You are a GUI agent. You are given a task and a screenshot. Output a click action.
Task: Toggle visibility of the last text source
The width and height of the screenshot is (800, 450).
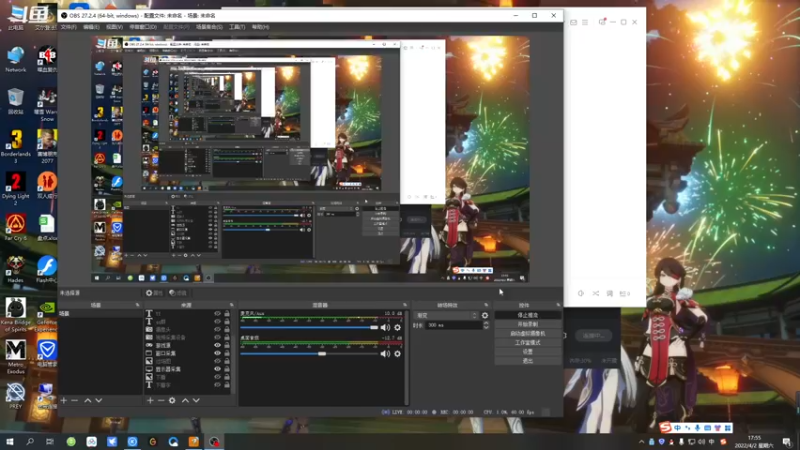coord(217,385)
